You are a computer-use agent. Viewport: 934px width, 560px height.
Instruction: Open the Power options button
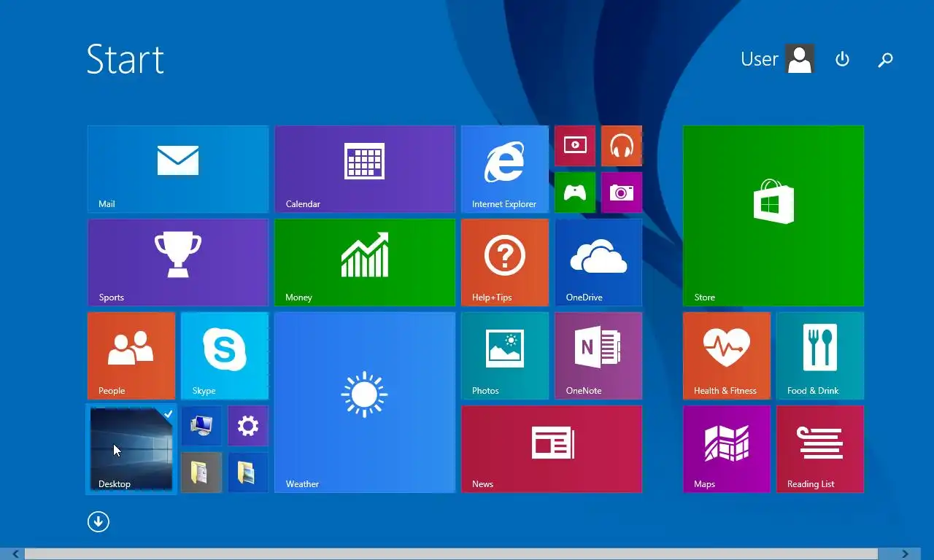(842, 59)
